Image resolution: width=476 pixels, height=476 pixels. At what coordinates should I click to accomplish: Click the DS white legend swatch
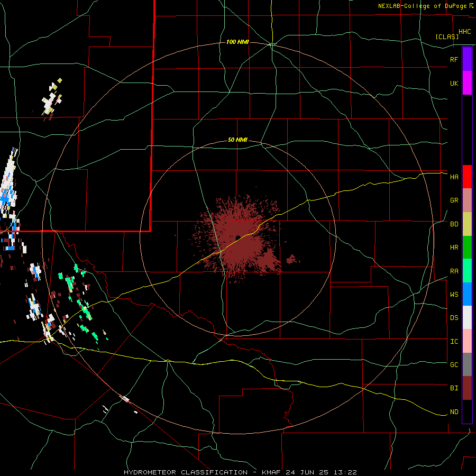[467, 317]
